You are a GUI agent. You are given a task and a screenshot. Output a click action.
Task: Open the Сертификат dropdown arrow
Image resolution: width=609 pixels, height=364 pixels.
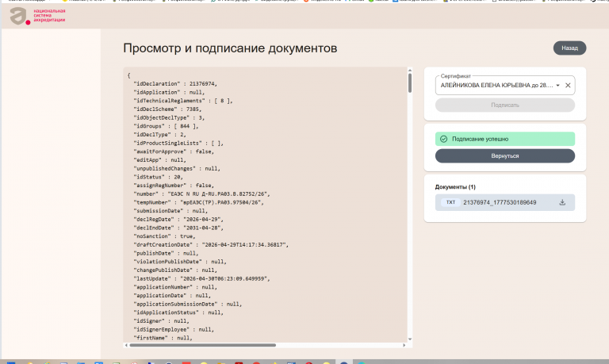[x=557, y=86]
